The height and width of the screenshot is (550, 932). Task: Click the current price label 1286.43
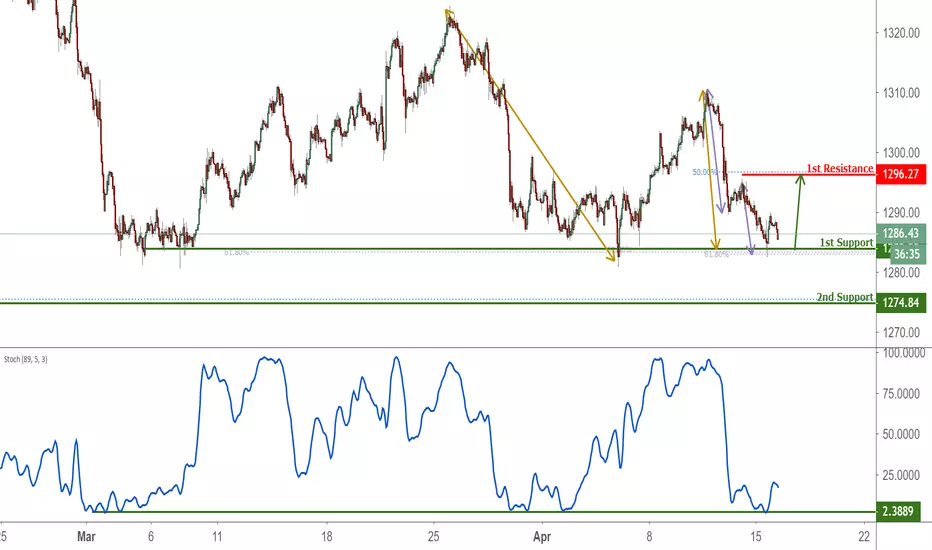tap(900, 233)
